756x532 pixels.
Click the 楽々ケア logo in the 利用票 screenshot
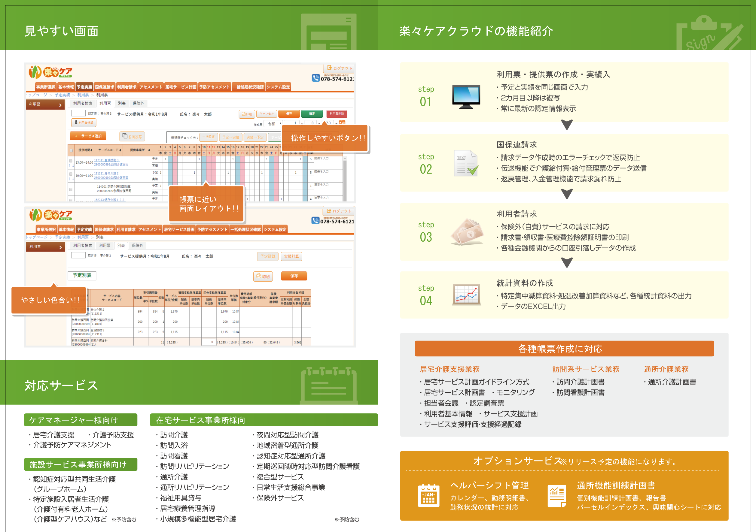pos(50,72)
